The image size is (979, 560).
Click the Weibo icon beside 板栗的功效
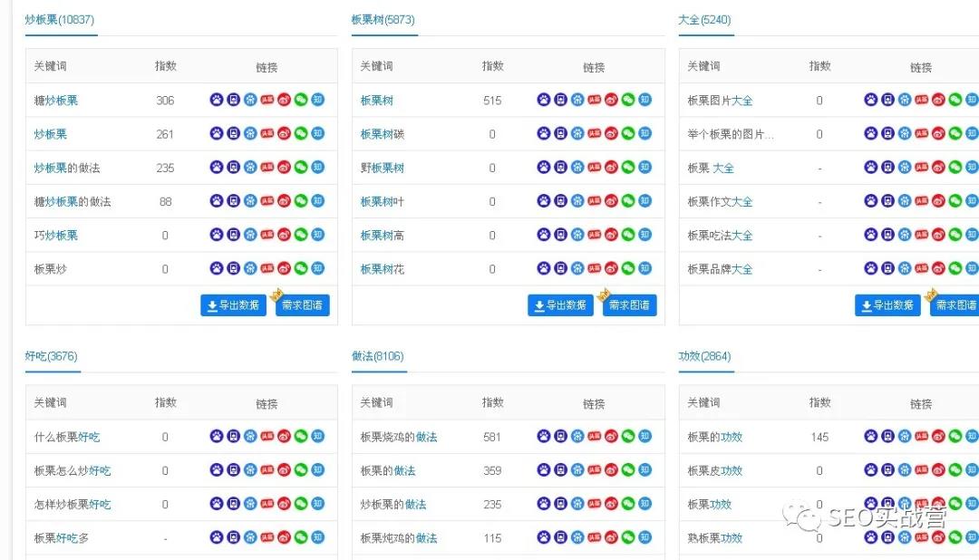937,436
